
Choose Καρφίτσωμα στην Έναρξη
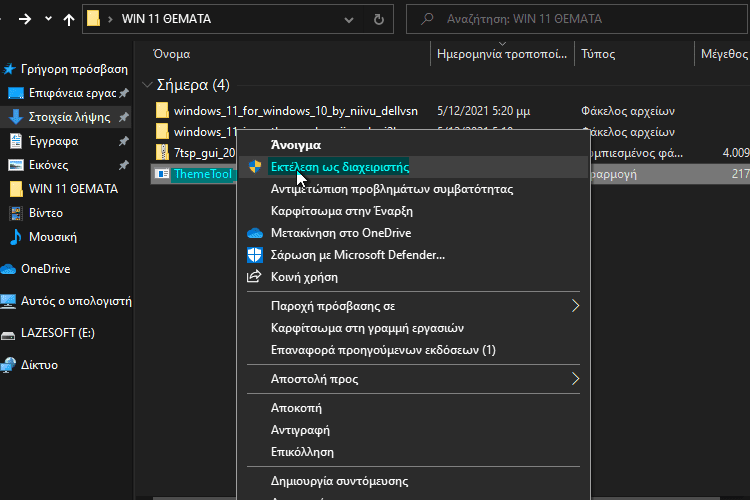[342, 211]
